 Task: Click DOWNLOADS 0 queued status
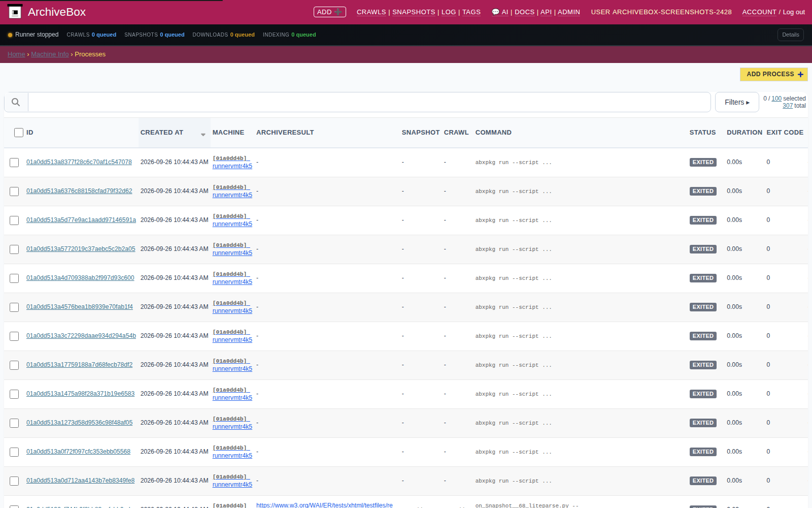point(223,35)
